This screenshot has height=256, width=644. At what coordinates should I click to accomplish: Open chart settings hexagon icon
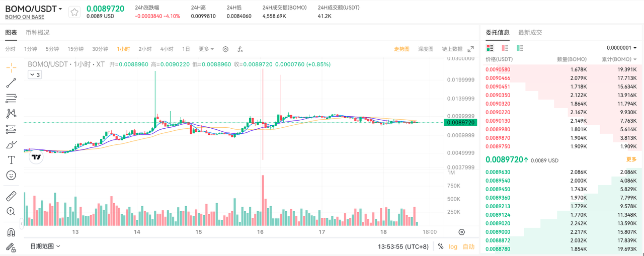point(225,49)
